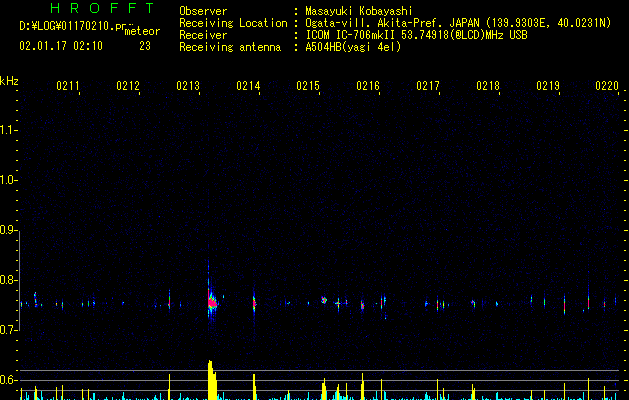
Task: Click the 1.0 kHz frequency label
Action: (8, 180)
